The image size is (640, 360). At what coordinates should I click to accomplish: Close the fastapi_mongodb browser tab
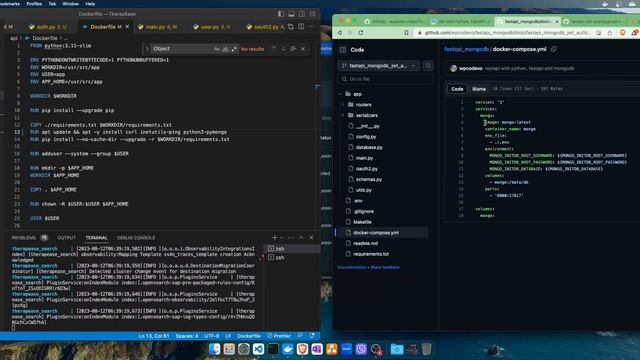click(x=557, y=21)
